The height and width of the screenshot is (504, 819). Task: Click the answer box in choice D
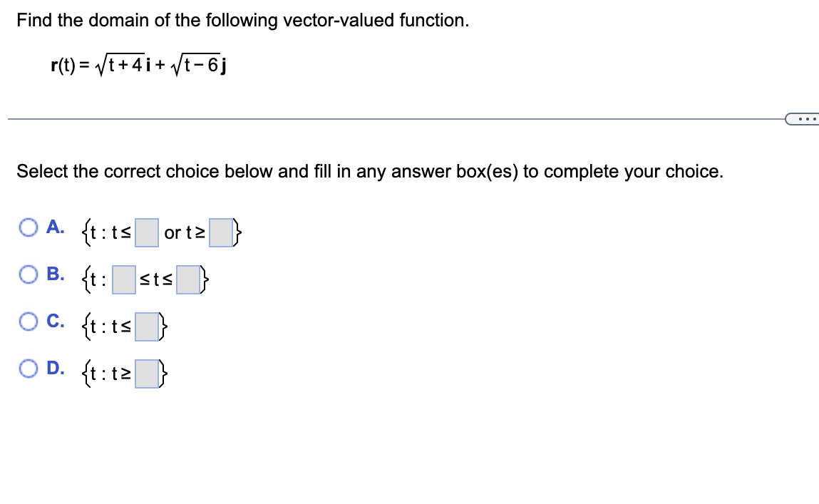[x=148, y=373]
